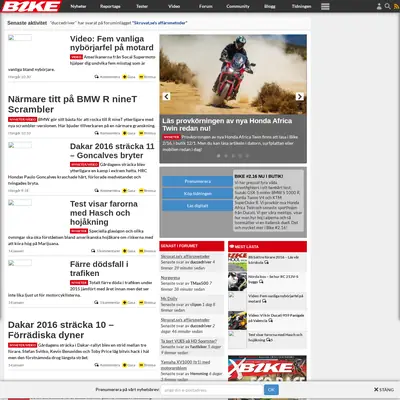Click OK button for newsletter signup

click(271, 390)
